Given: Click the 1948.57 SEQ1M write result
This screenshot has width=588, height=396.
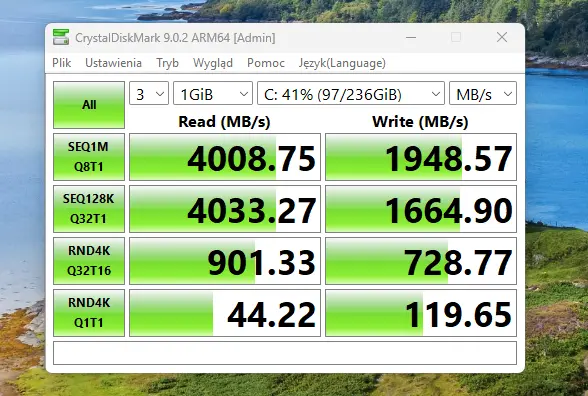Looking at the screenshot, I should 421,157.
